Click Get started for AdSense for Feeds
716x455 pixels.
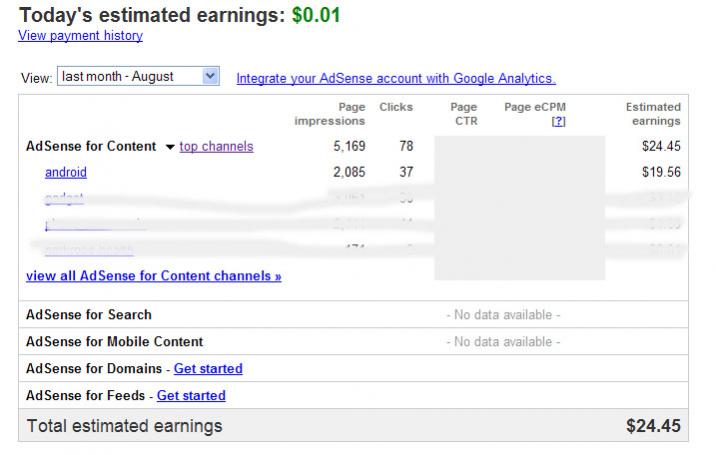tap(191, 396)
